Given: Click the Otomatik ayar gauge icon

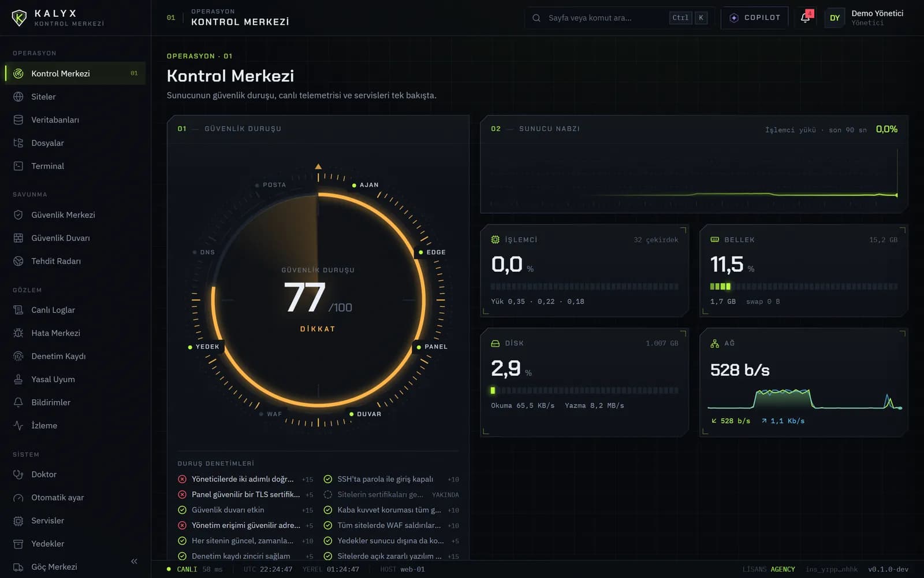Looking at the screenshot, I should click(18, 497).
